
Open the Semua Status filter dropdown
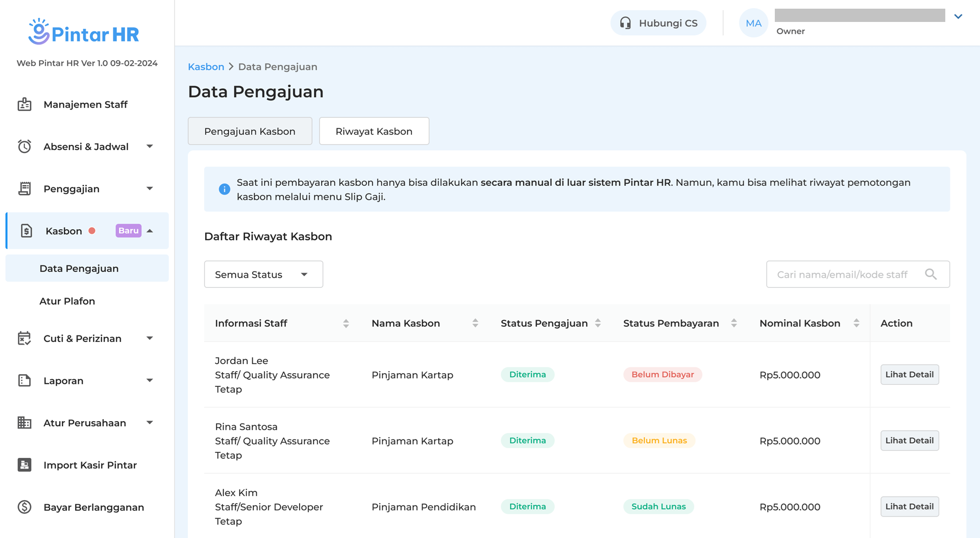click(x=263, y=275)
